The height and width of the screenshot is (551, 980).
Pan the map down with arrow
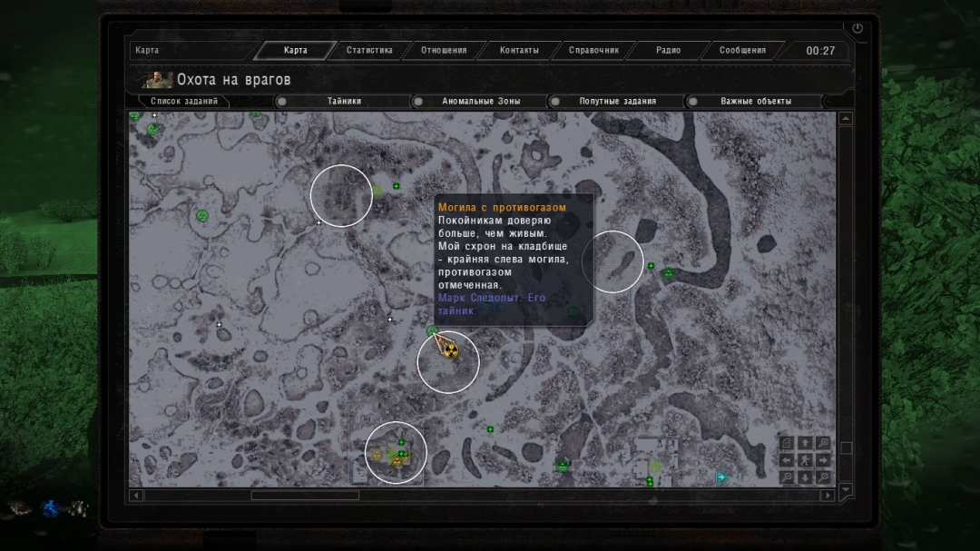pyautogui.click(x=805, y=477)
